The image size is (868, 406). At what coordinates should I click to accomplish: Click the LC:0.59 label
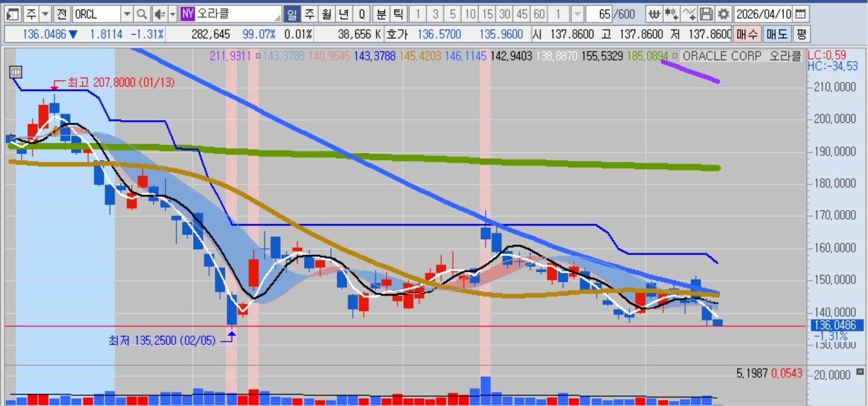pyautogui.click(x=826, y=55)
